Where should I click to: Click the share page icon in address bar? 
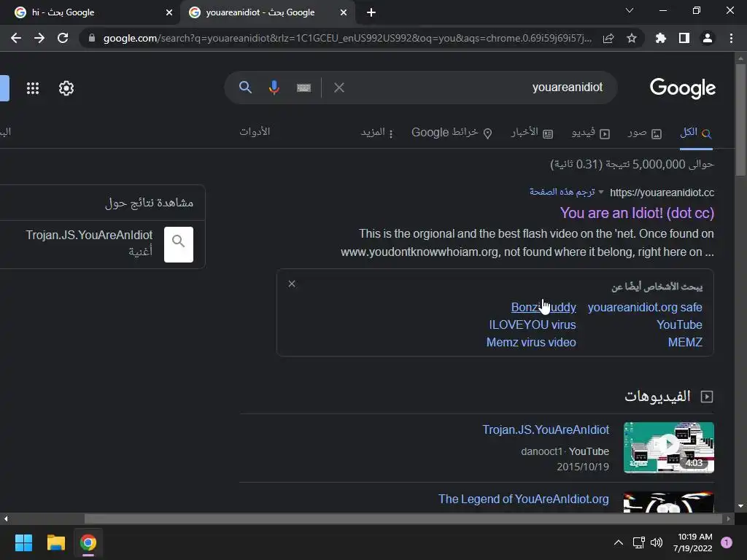pyautogui.click(x=608, y=38)
